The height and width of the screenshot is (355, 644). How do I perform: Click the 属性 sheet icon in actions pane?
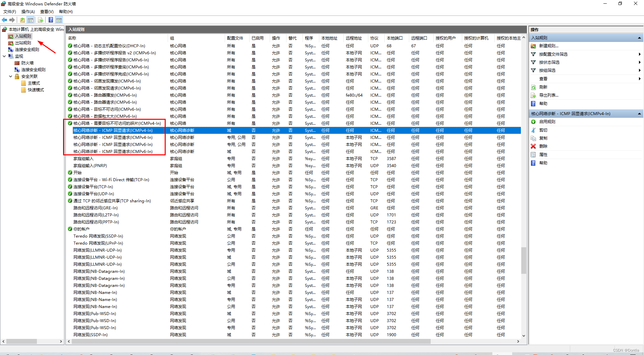pos(533,155)
